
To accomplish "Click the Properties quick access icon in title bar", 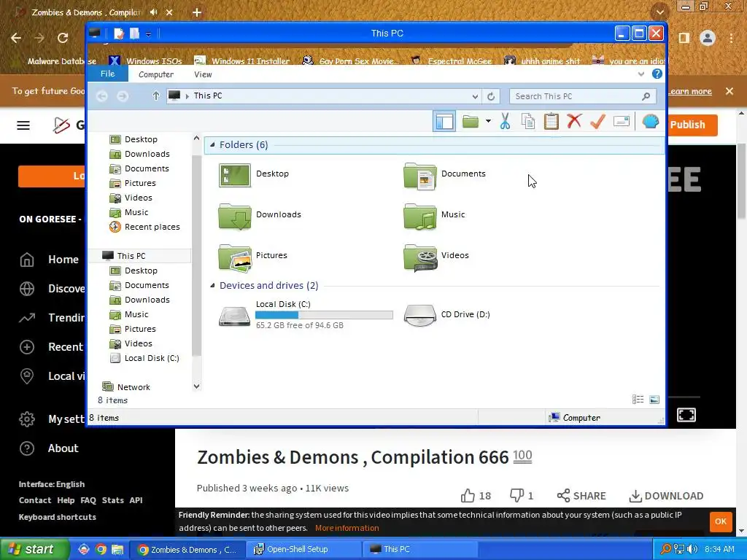I will coord(119,34).
